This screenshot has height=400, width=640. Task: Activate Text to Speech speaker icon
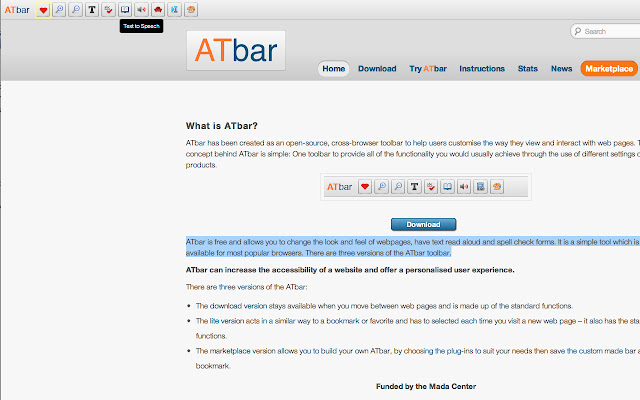pyautogui.click(x=142, y=9)
